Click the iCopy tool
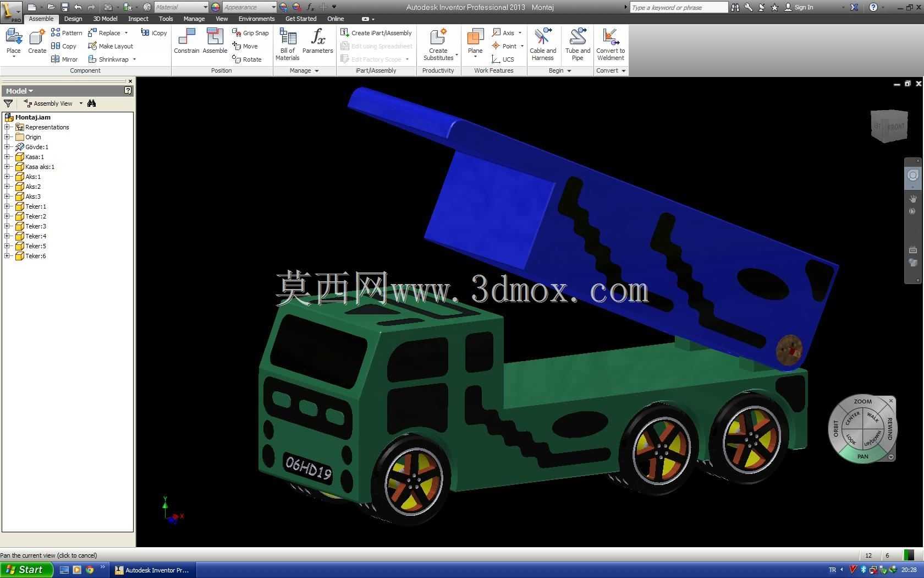 [154, 33]
